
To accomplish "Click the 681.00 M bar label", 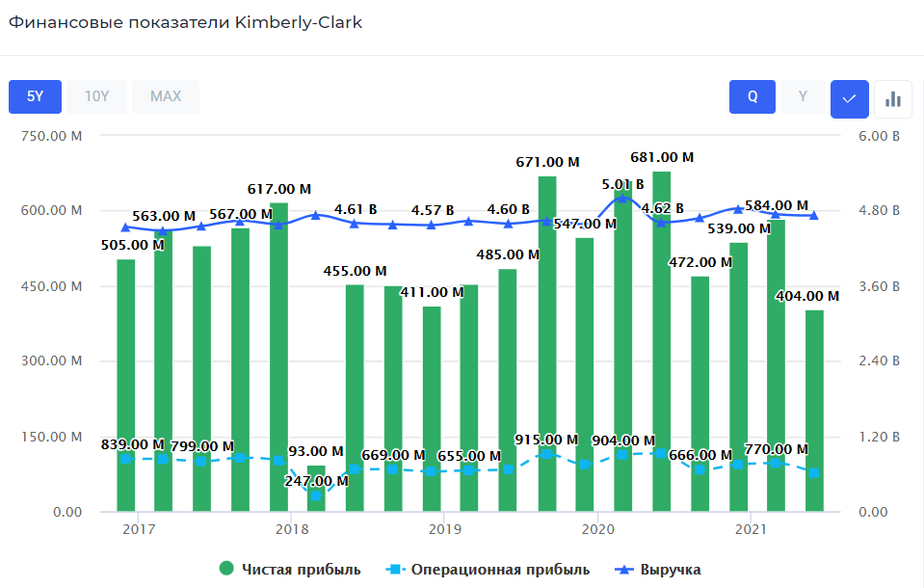I will [x=662, y=157].
